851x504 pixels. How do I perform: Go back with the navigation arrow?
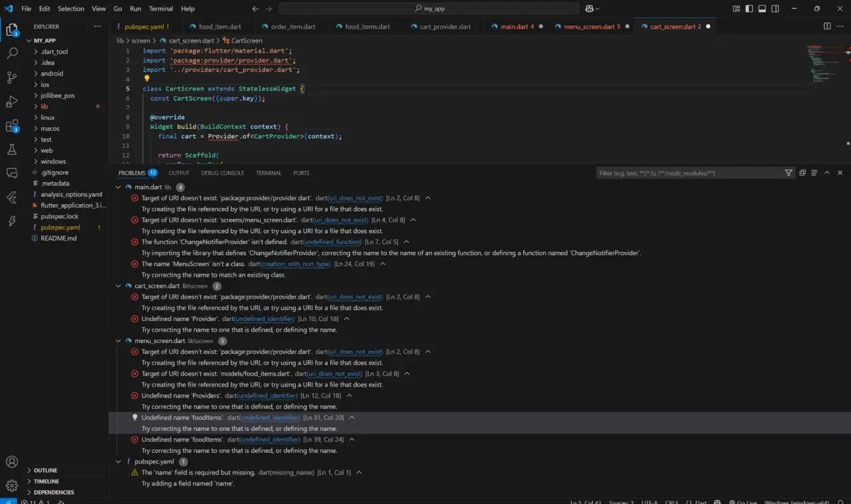[x=256, y=9]
